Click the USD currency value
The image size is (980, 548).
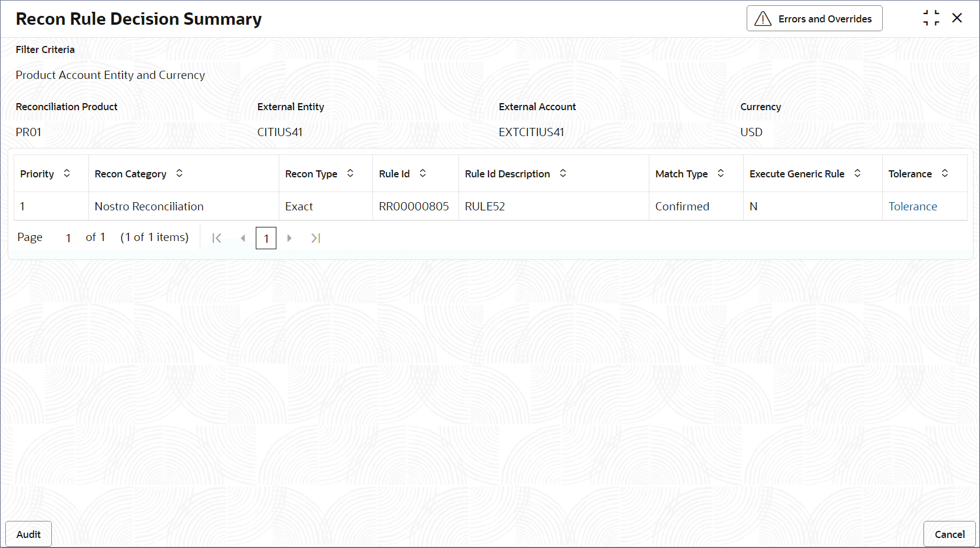751,132
